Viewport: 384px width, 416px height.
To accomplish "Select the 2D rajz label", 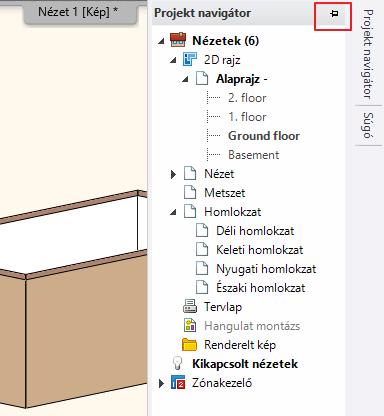I will [x=222, y=60].
